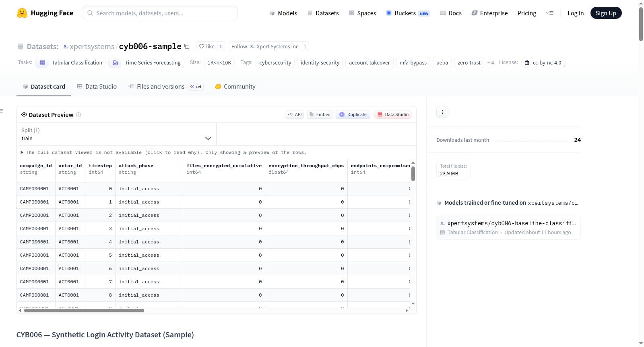The width and height of the screenshot is (644, 347).
Task: Open Spaces in top navigation
Action: 362,13
